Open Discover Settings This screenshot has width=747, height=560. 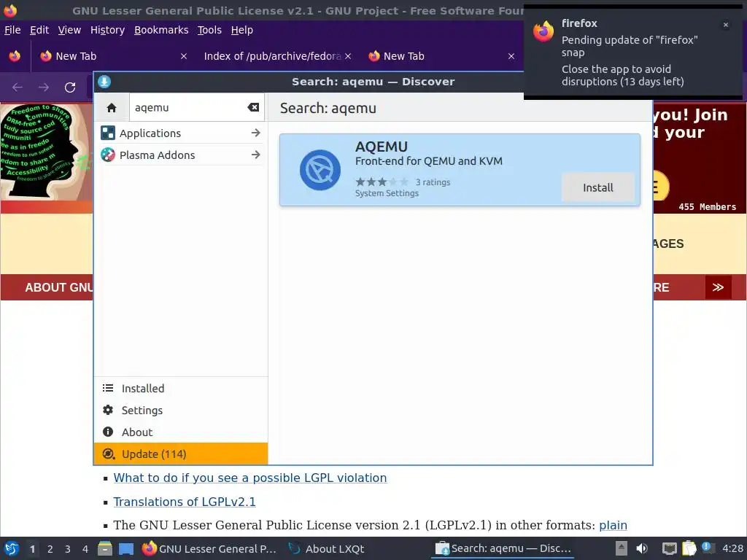181,410
